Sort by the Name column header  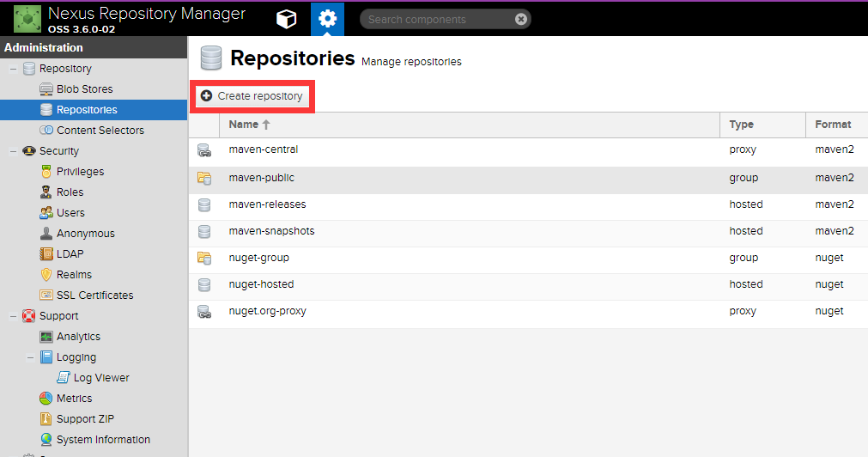pos(470,125)
